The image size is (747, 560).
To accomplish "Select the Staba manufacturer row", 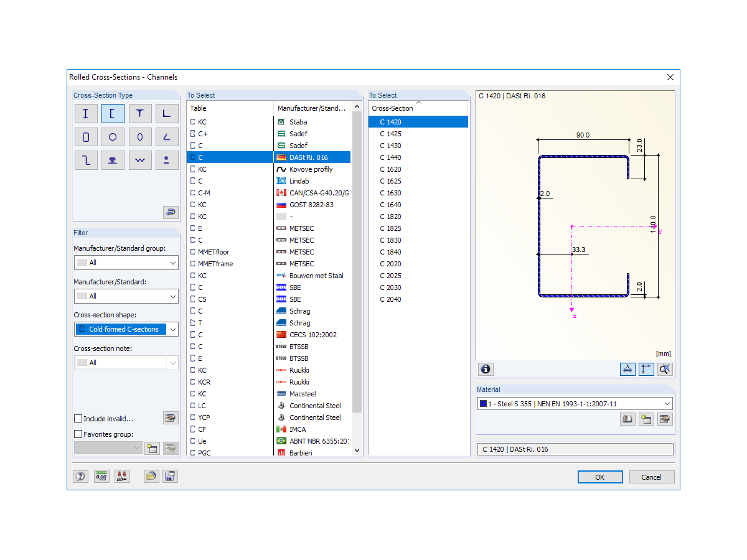I will [x=269, y=122].
